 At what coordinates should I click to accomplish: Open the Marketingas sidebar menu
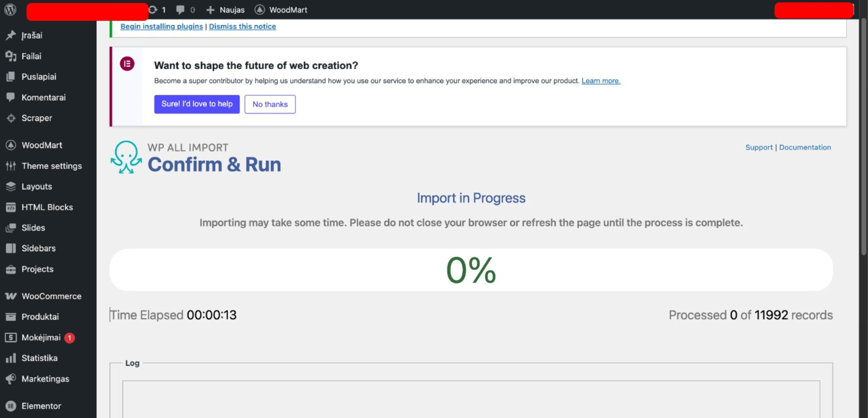coord(45,379)
